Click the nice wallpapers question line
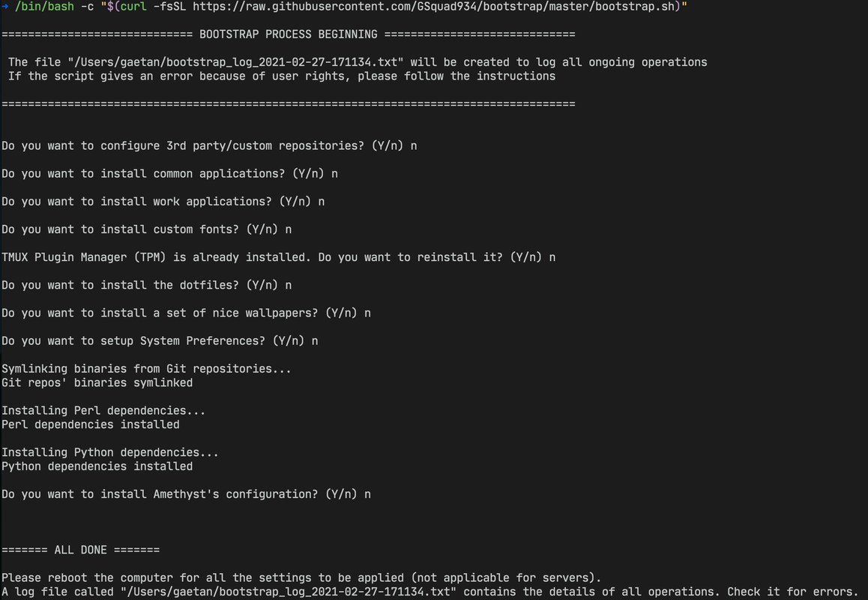Viewport: 868px width, 600px height. coord(186,313)
